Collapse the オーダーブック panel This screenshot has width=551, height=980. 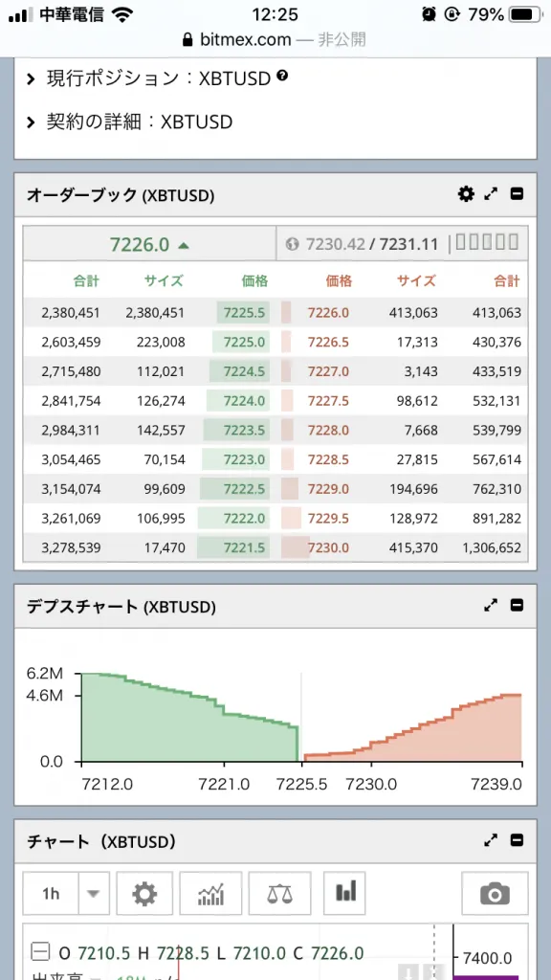tap(517, 194)
